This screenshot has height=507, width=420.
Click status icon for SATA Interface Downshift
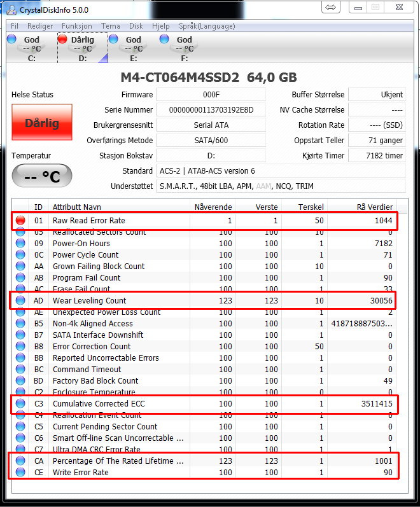pos(20,335)
